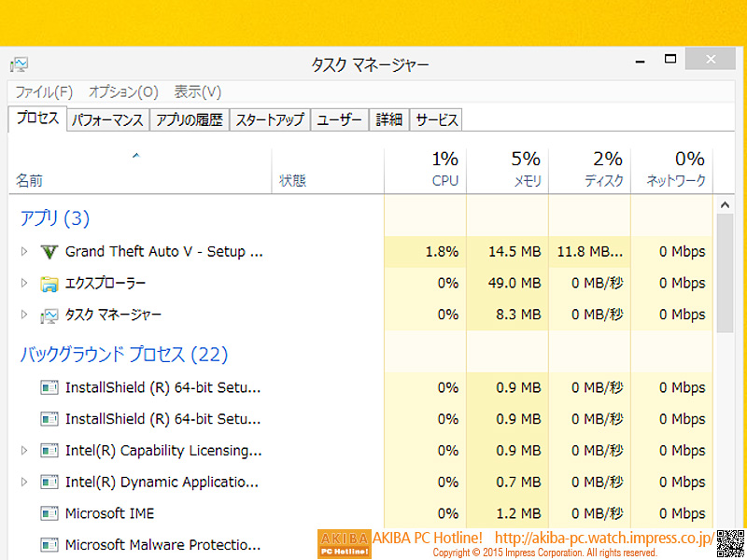Click the Intel(R) Capability Licensing process icon
This screenshot has width=747, height=560.
[x=49, y=451]
